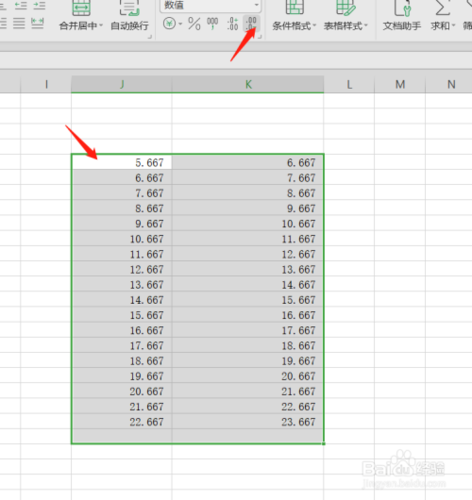Click the 求和 sum icon
472x500 pixels.
(442, 7)
